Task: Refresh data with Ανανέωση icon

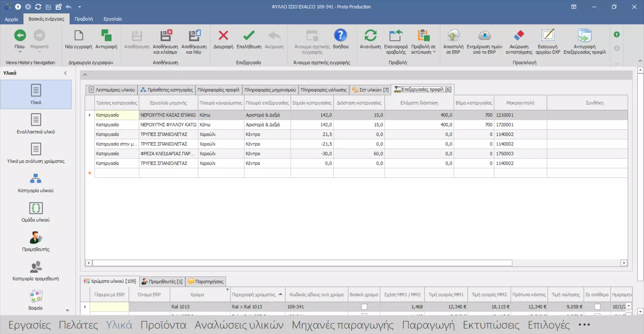Action: tap(370, 36)
